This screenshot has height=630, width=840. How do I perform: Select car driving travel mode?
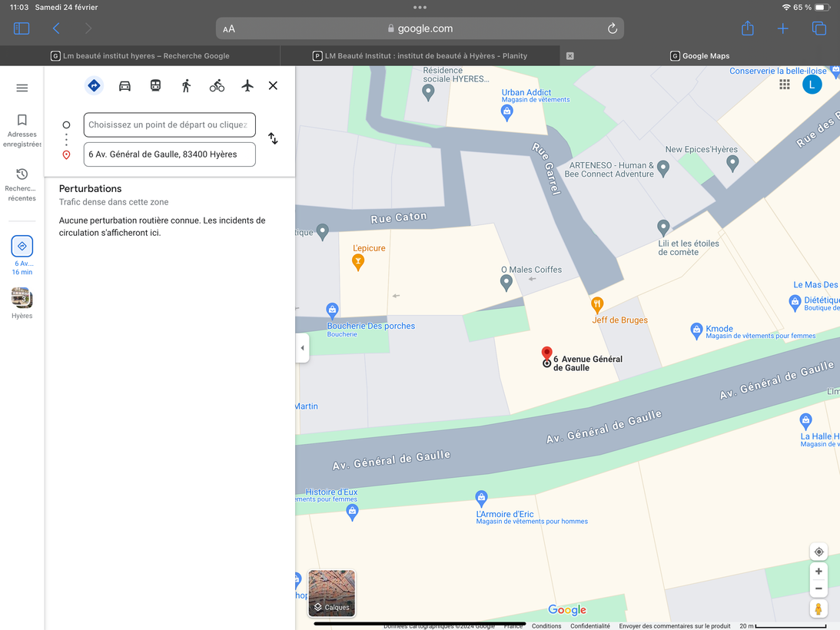coord(125,86)
